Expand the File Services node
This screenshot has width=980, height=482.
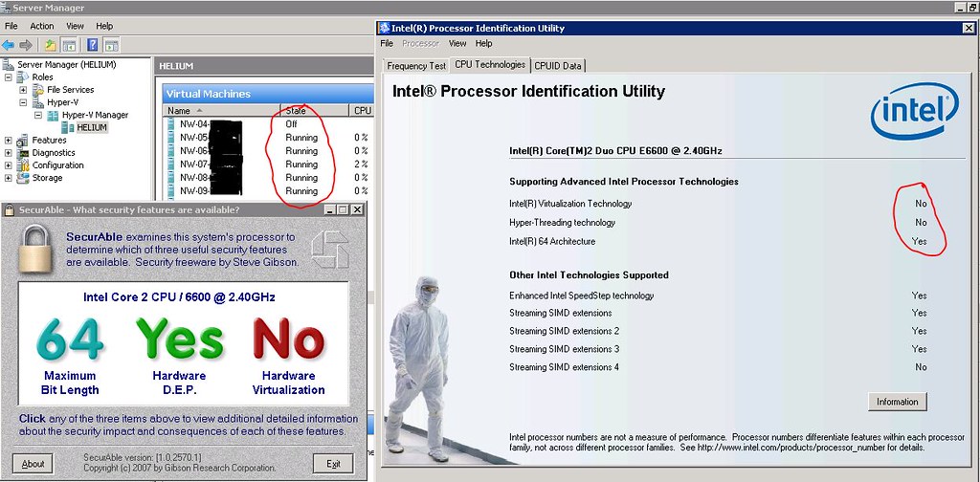tap(23, 90)
